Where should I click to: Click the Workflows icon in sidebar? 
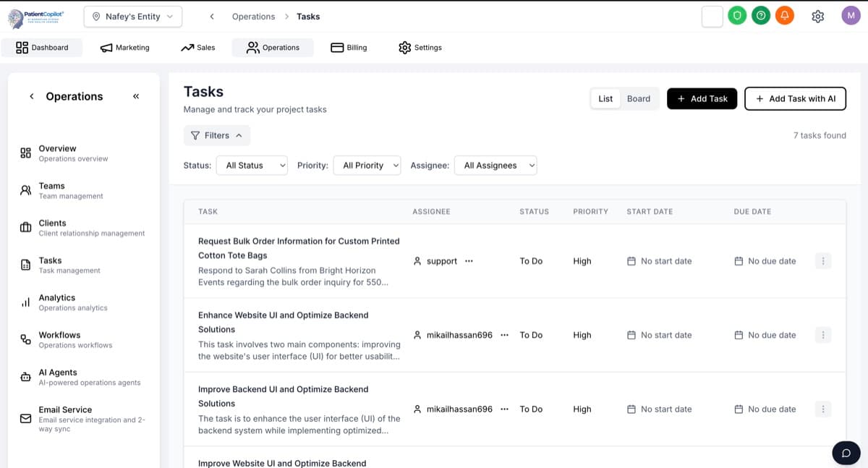pyautogui.click(x=25, y=339)
